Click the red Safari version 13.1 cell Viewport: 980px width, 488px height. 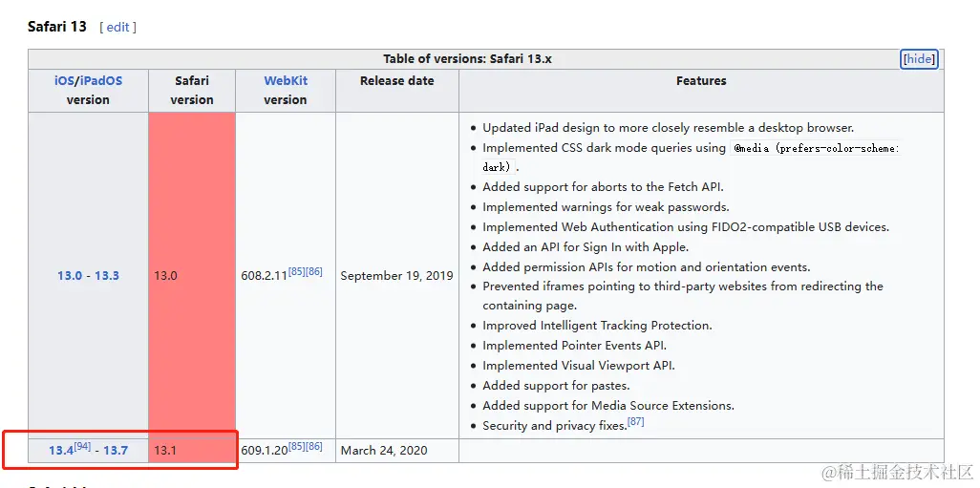click(x=192, y=451)
